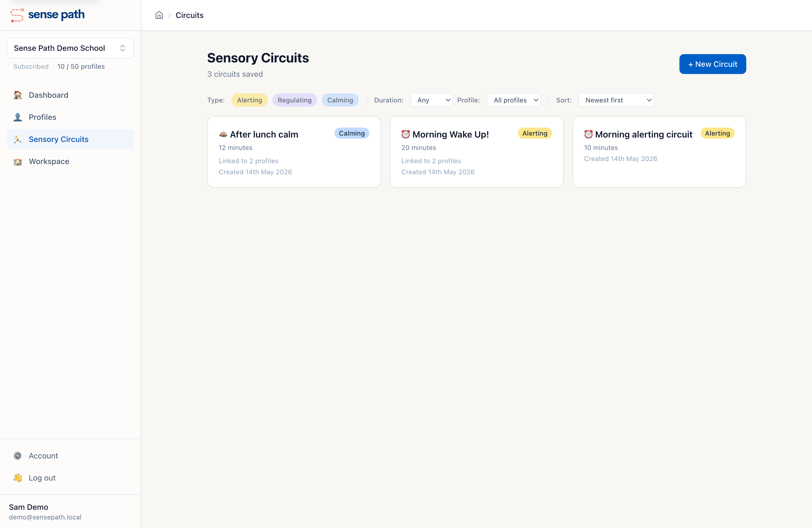Click the Workspace school building icon
The height and width of the screenshot is (528, 812).
tap(18, 161)
